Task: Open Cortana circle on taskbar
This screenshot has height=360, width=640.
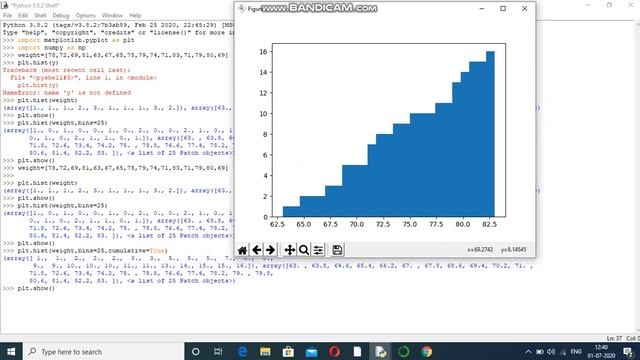Action: (x=196, y=351)
